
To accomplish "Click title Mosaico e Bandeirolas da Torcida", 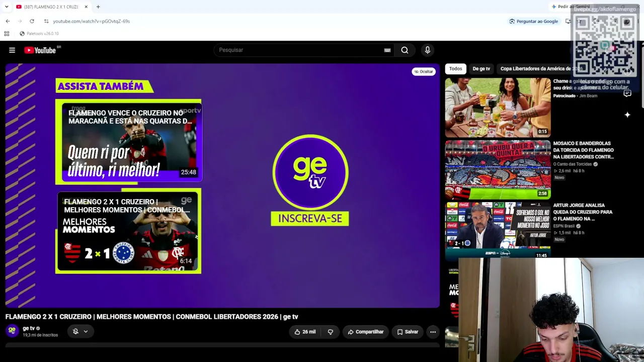I will point(583,150).
